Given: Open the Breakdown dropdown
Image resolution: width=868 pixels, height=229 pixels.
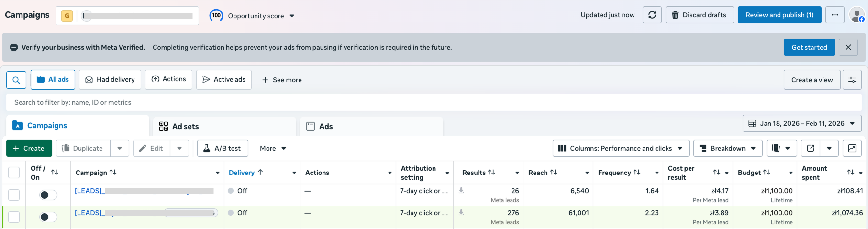Looking at the screenshot, I should [x=727, y=148].
